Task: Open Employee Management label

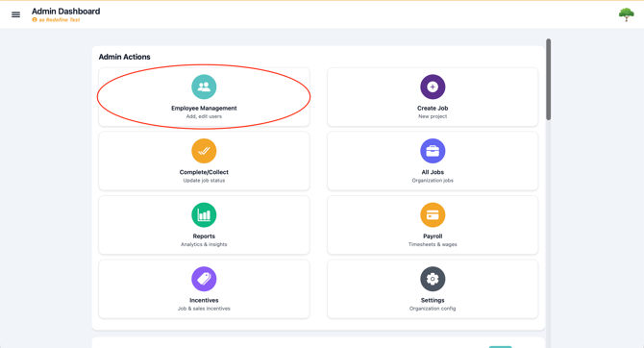Action: [x=204, y=108]
